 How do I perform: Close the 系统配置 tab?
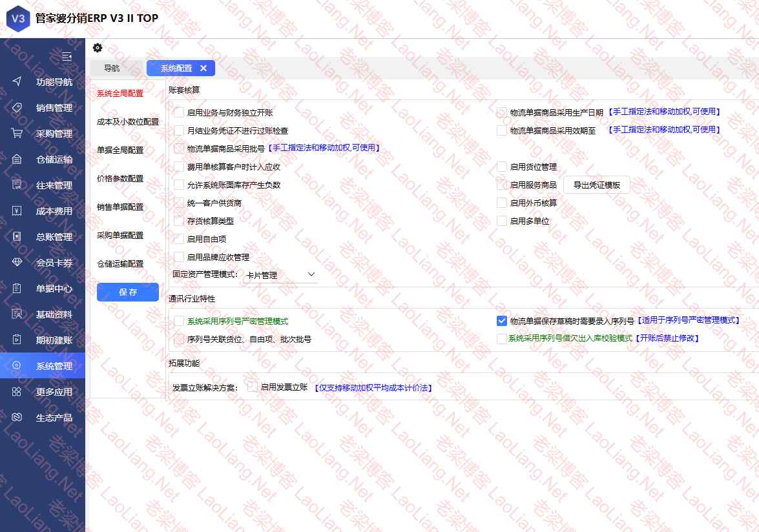tap(203, 68)
